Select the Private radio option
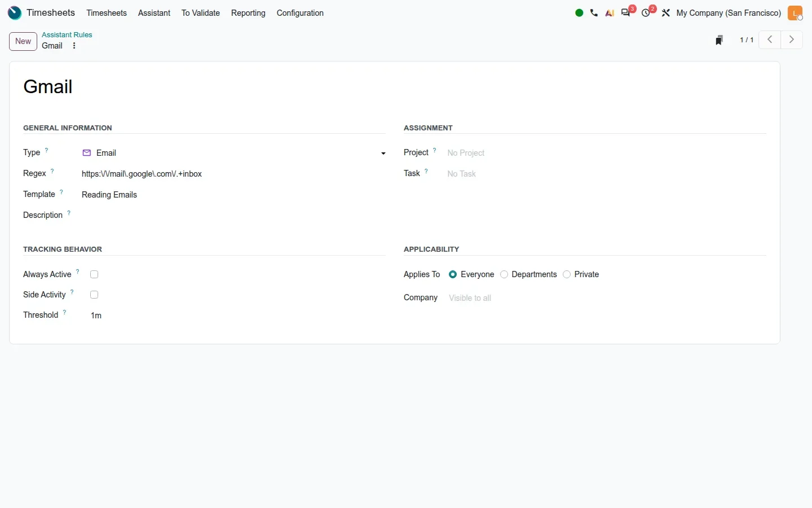 [x=567, y=274]
